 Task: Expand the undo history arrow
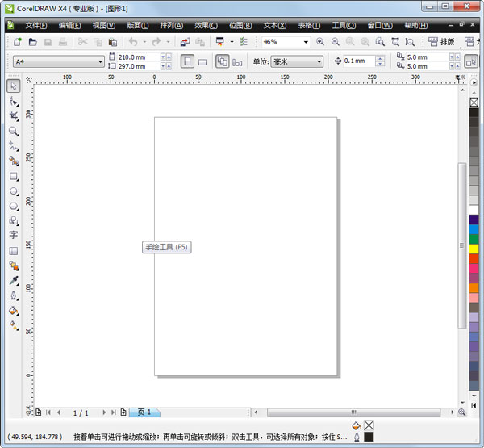(x=144, y=42)
